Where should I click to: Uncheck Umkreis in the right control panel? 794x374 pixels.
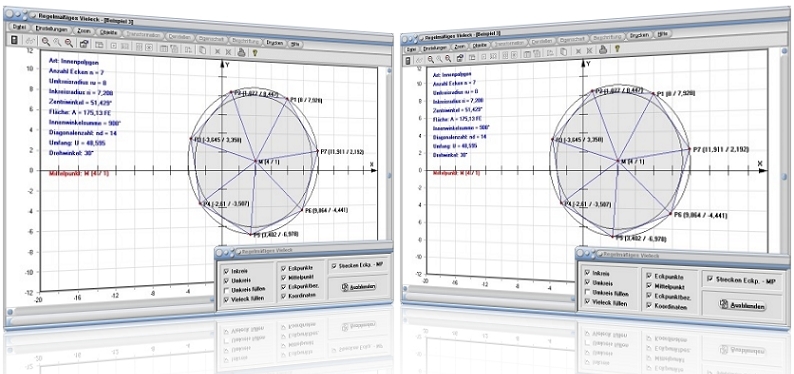(x=586, y=283)
